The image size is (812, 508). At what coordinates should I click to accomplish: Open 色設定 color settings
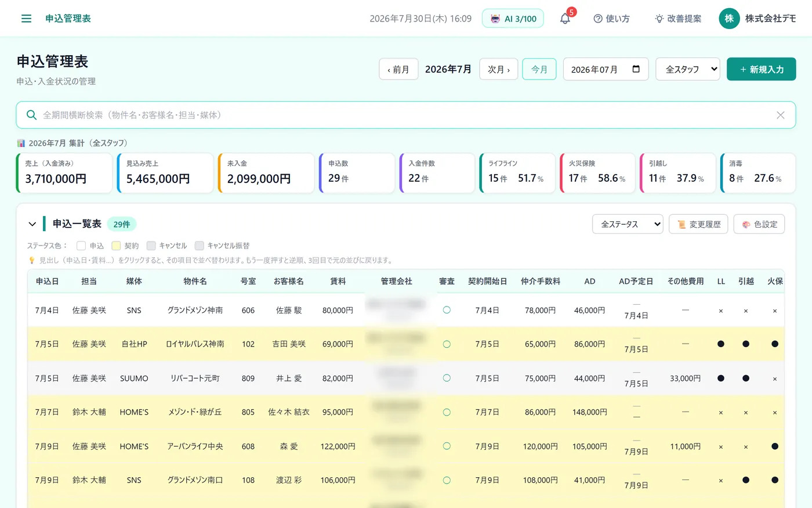(759, 224)
